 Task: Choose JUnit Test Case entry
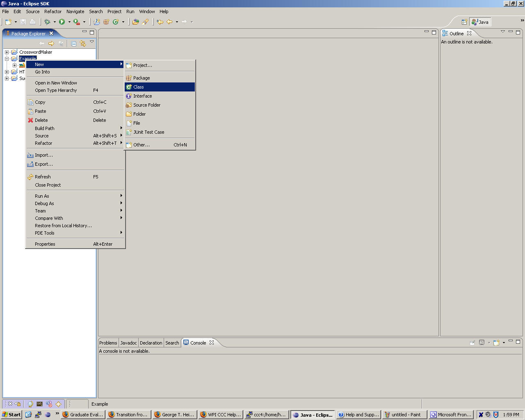(160, 132)
